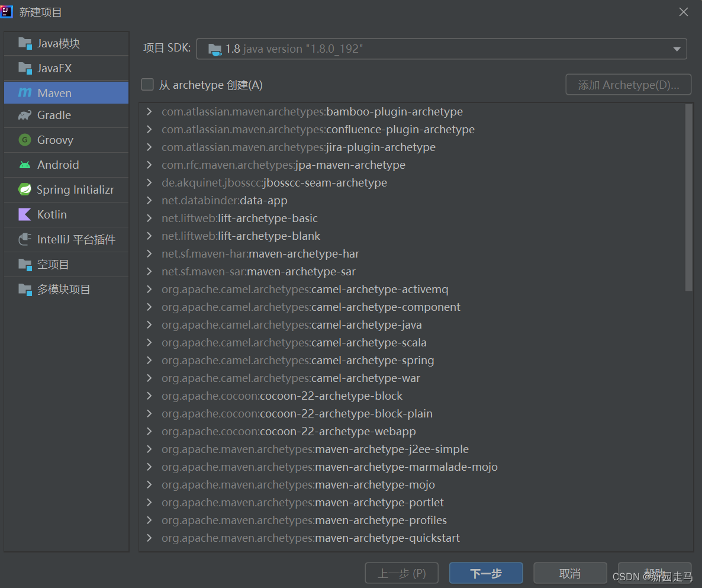Select camel-archetype-activemq row
The height and width of the screenshot is (588, 702).
pos(412,290)
